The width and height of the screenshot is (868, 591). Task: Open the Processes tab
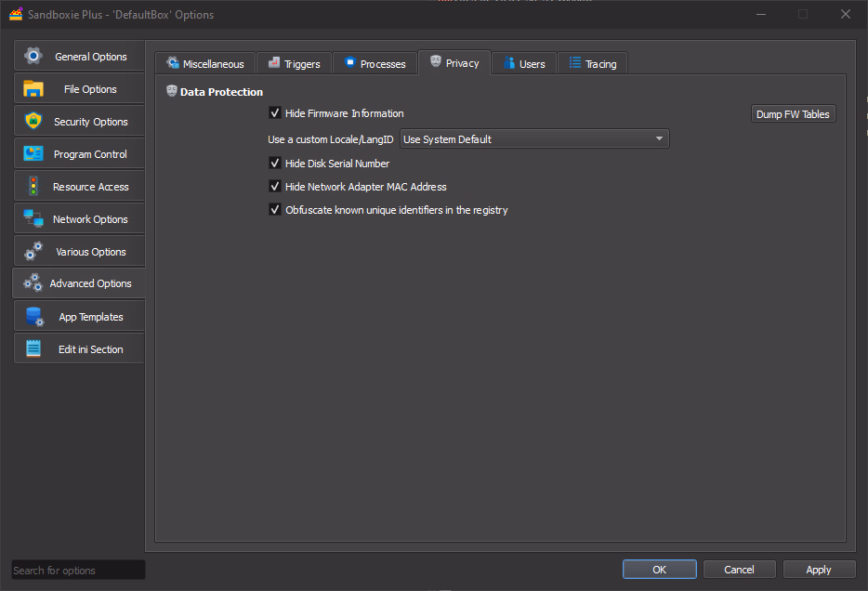(375, 64)
